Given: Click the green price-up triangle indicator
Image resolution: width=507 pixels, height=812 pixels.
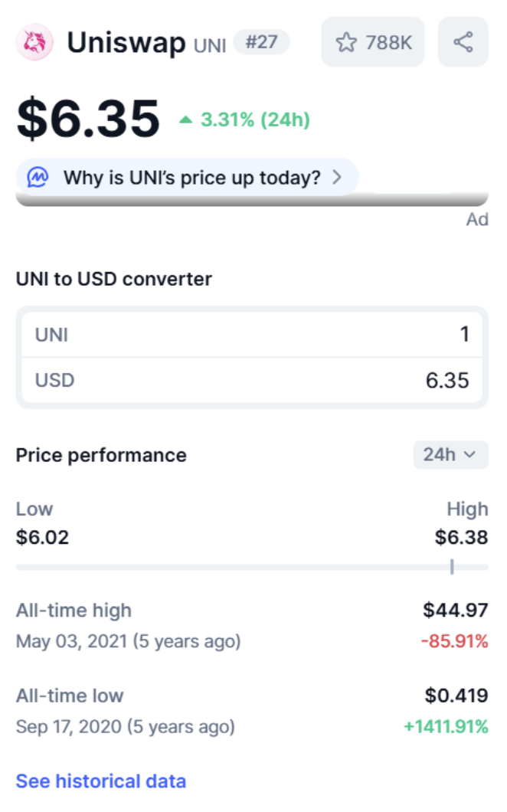Looking at the screenshot, I should [185, 120].
